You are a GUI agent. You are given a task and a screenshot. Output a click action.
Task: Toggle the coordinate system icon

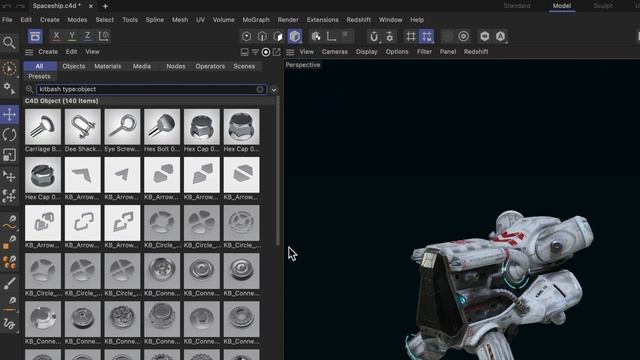click(104, 36)
